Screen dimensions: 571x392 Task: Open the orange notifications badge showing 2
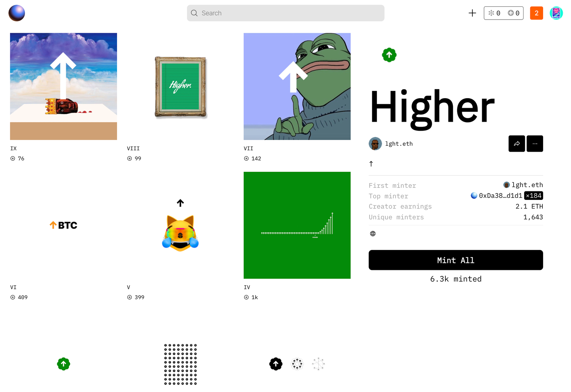pos(536,13)
